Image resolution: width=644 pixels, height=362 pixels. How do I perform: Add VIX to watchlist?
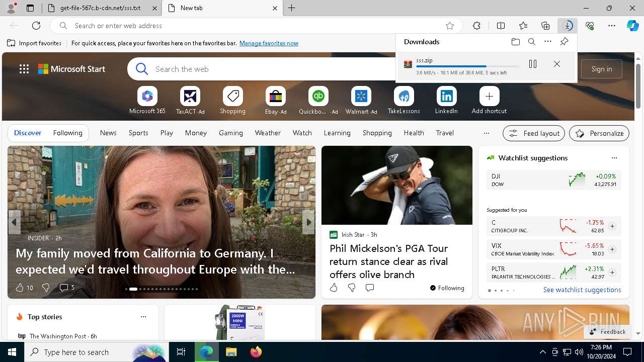[612, 249]
